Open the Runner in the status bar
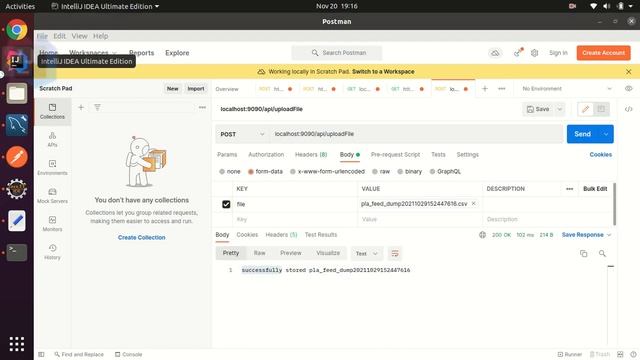640x360 pixels. 569,354
